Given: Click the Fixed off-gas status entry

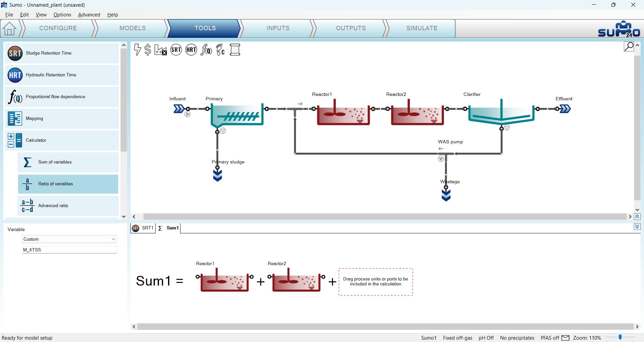Looking at the screenshot, I should pos(458,338).
